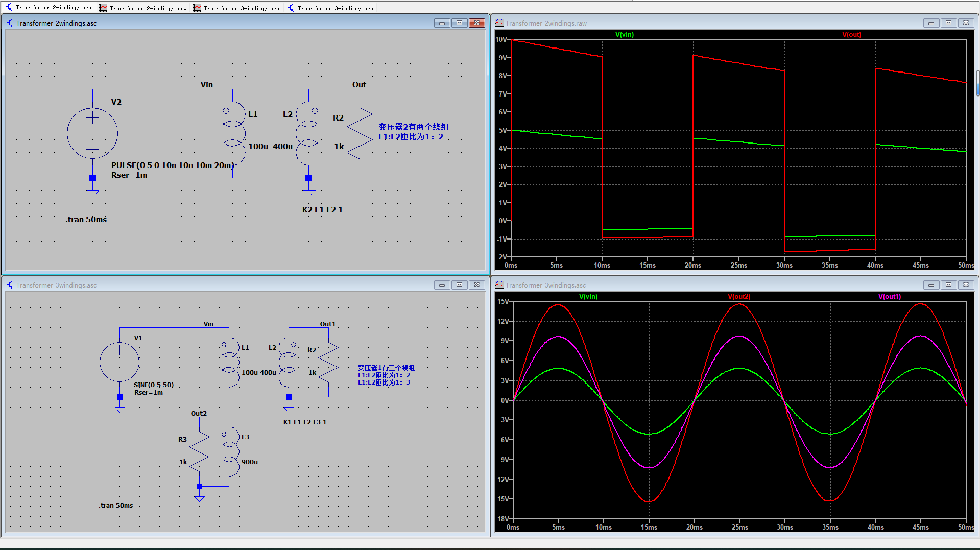This screenshot has width=980, height=550.
Task: Click the Transformer_3windings.asc schematic window title icon
Action: click(10, 285)
